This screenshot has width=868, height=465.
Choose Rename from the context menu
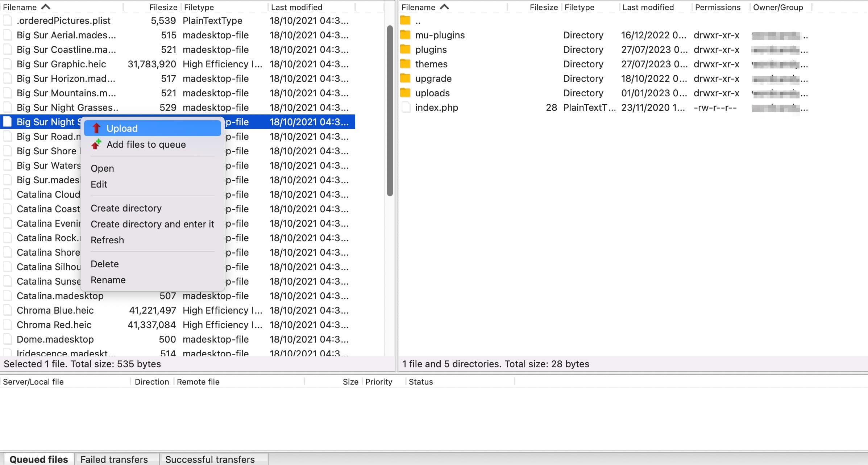108,280
